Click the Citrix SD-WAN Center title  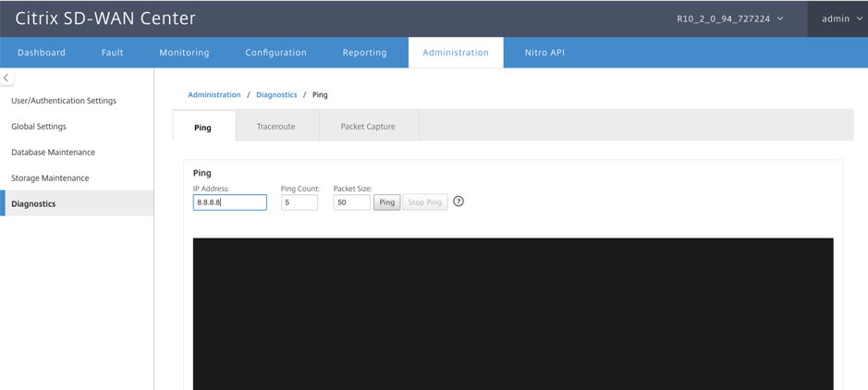click(105, 18)
